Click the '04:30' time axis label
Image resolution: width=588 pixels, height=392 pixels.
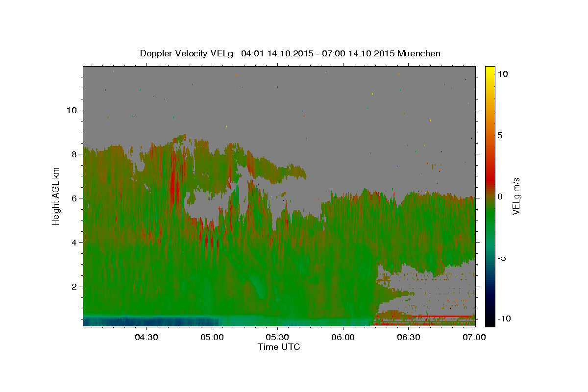pyautogui.click(x=146, y=337)
